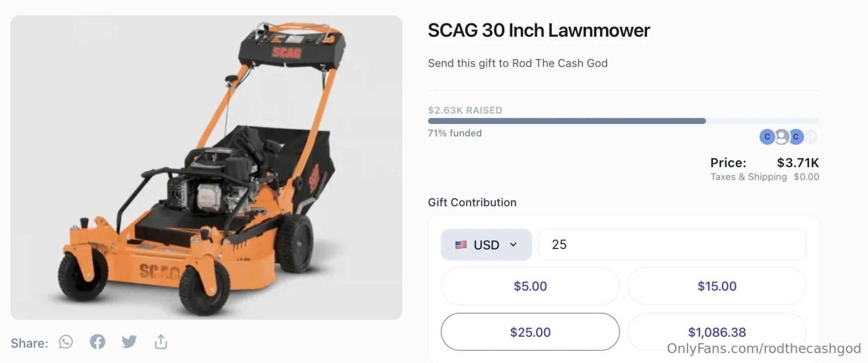
Task: Select the full $1,086.38 remaining amount
Action: point(717,331)
